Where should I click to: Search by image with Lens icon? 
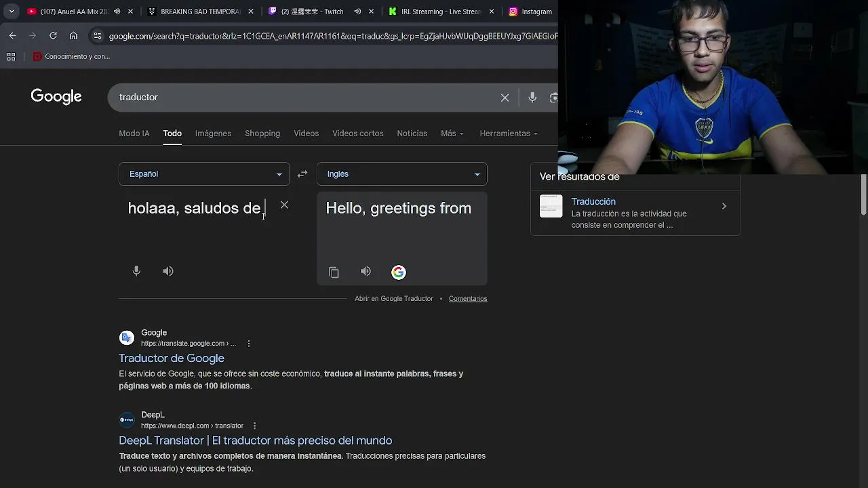pos(553,98)
